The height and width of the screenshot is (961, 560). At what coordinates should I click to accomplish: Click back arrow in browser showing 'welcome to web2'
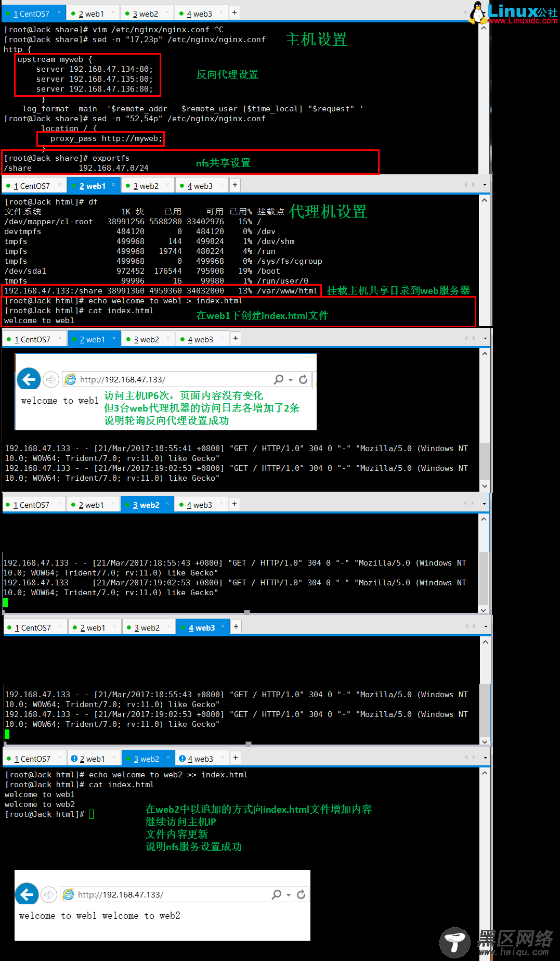(27, 894)
